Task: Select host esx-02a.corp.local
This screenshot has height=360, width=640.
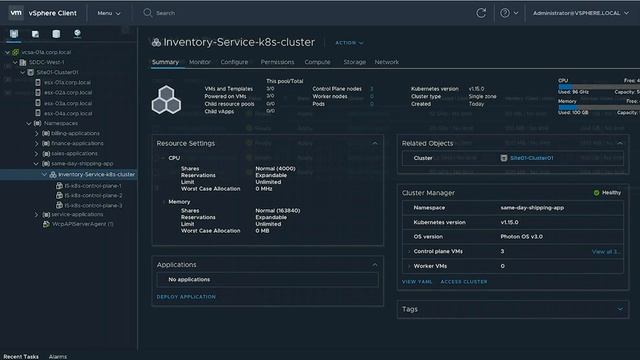Action: point(68,93)
